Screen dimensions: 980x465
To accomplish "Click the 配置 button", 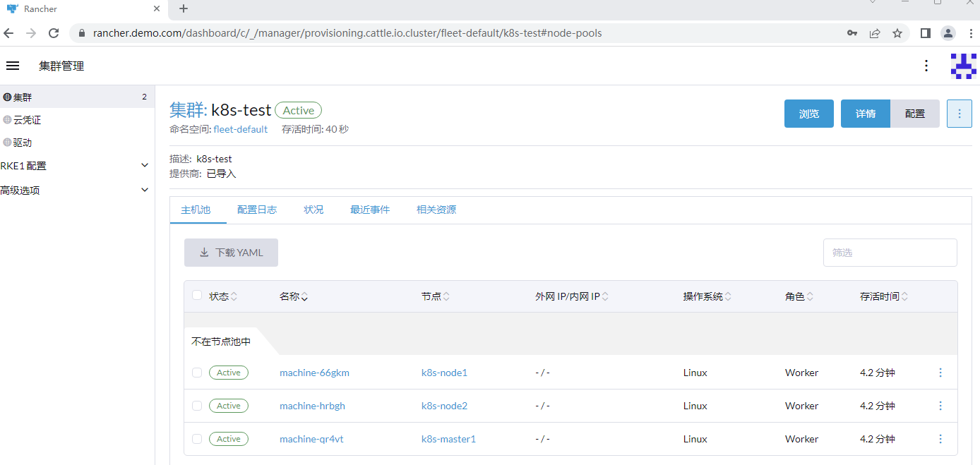I will coord(915,114).
